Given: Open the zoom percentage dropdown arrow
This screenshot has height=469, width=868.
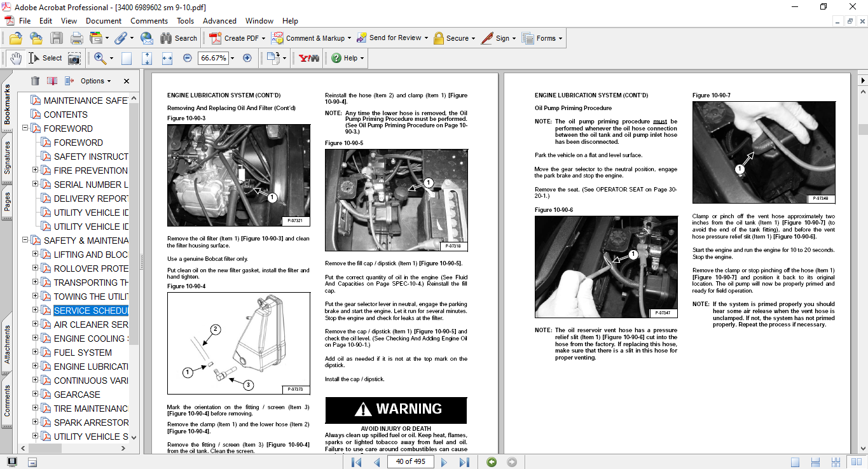Looking at the screenshot, I should pyautogui.click(x=232, y=58).
